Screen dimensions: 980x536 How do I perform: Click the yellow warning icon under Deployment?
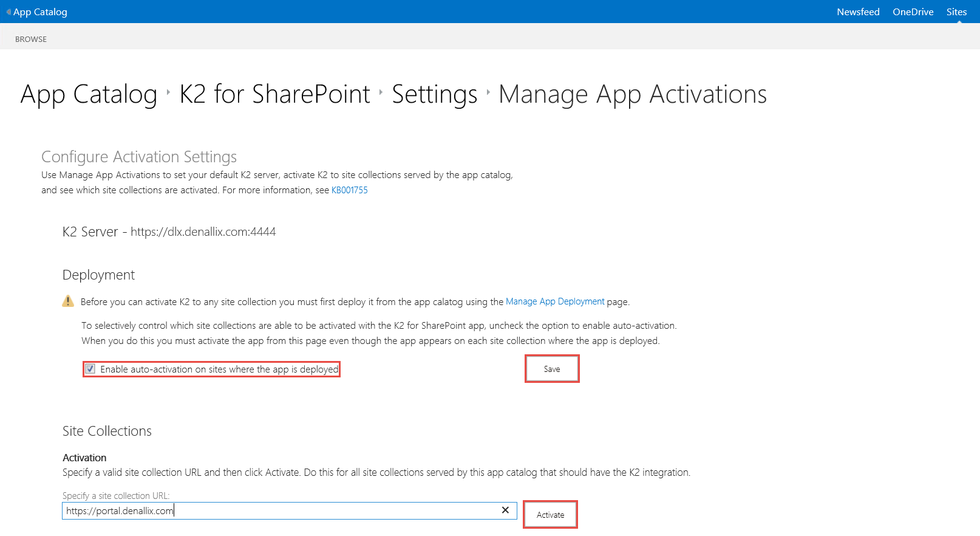68,301
